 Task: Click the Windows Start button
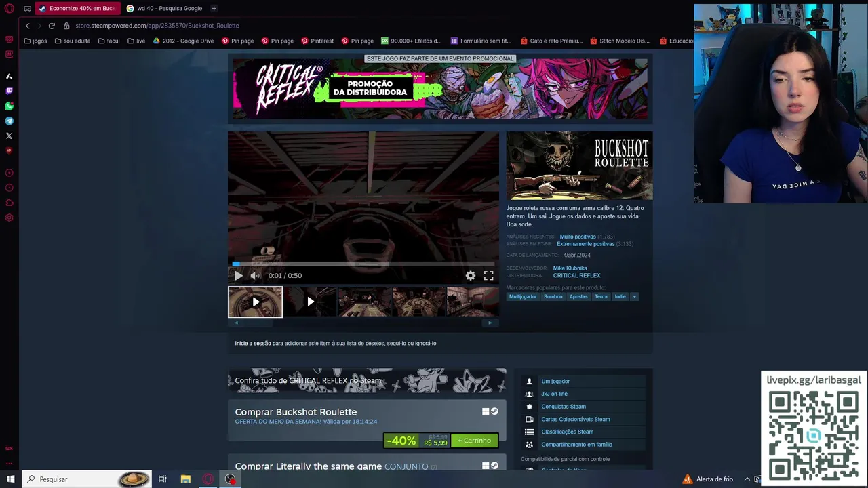pos(10,479)
